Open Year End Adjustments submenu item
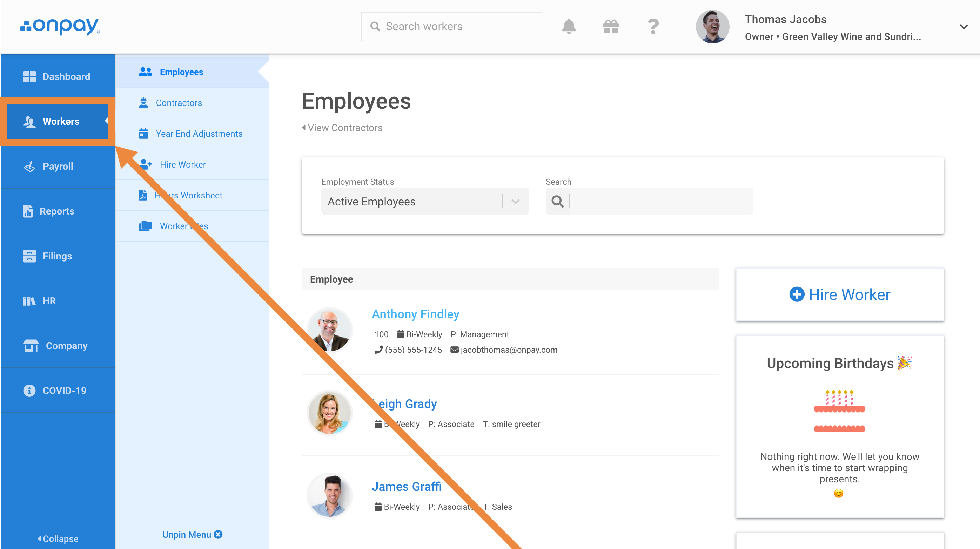Viewport: 980px width, 549px height. click(192, 134)
